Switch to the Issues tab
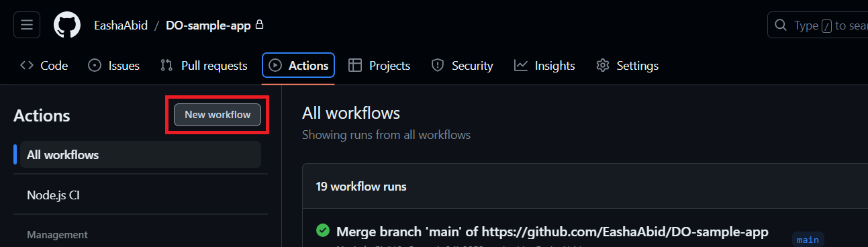The width and height of the screenshot is (868, 247). tap(114, 66)
